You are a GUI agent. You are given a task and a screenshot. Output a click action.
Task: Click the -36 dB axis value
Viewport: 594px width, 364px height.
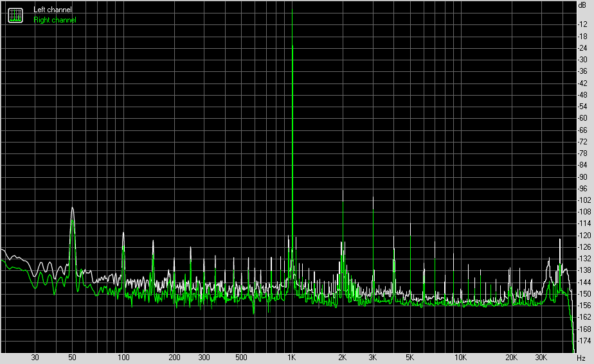(x=582, y=71)
